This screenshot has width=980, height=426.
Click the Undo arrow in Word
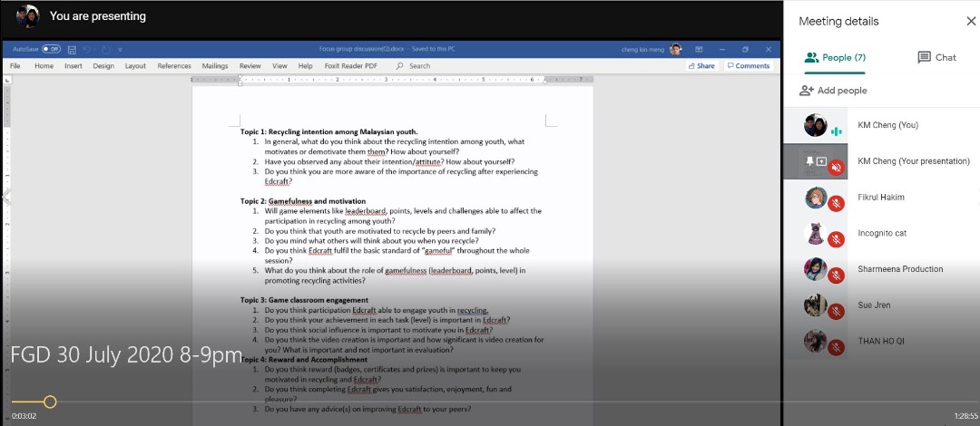(87, 49)
